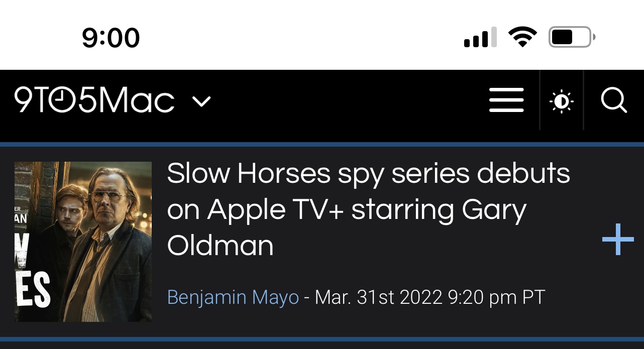
Task: Tap the Slow Horses article thumbnail
Action: pyautogui.click(x=83, y=241)
